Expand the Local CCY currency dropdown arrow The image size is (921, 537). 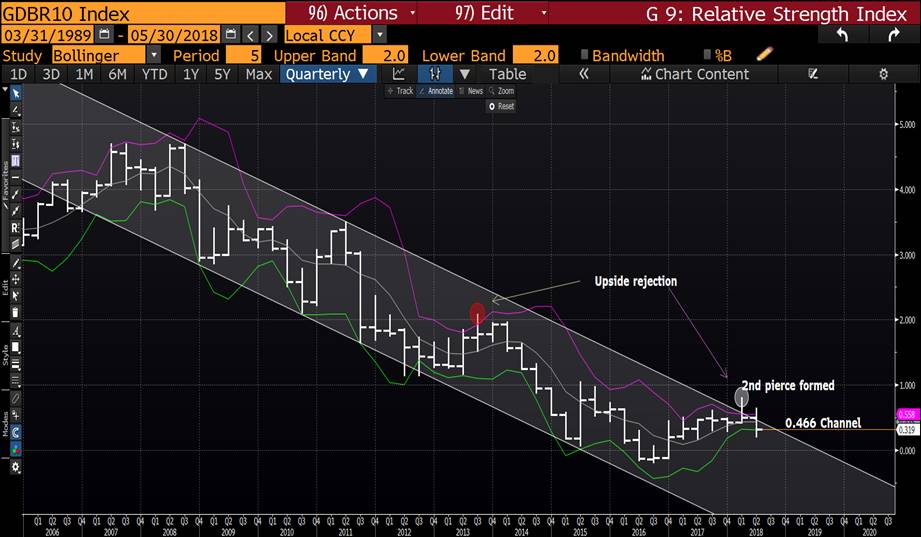pyautogui.click(x=380, y=35)
